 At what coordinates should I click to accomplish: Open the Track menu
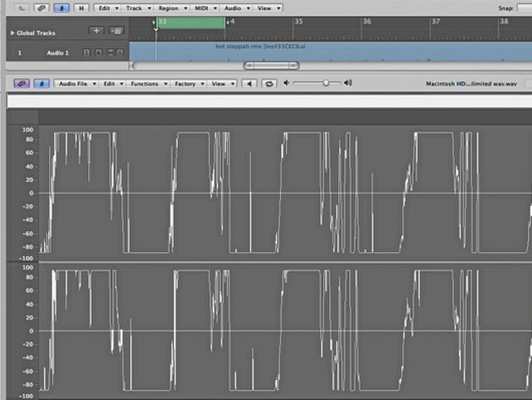(137, 7)
